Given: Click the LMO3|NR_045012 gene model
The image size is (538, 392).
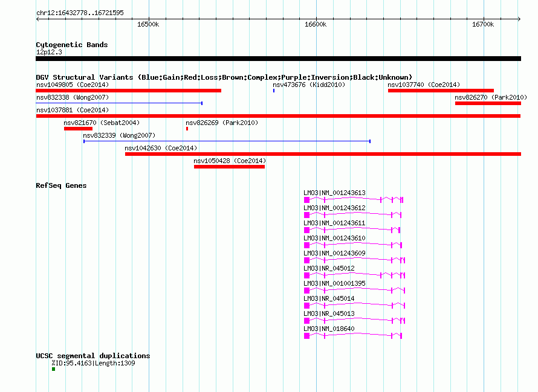Looking at the screenshot, I should [x=354, y=275].
